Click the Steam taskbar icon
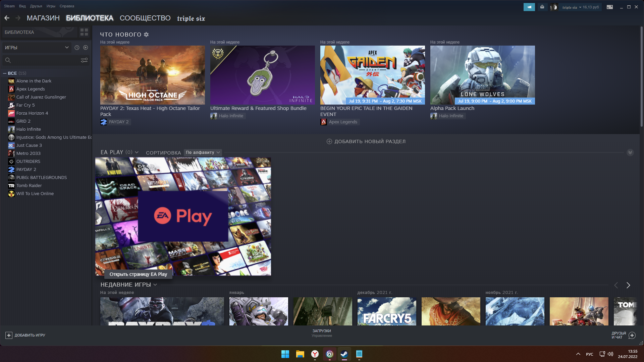This screenshot has width=644, height=362. 344,354
